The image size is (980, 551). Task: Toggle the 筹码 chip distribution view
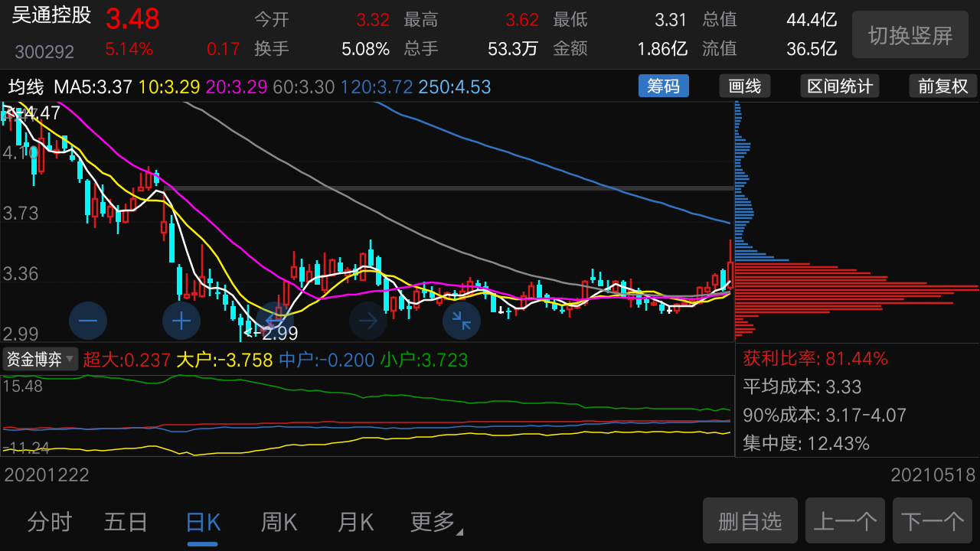664,86
